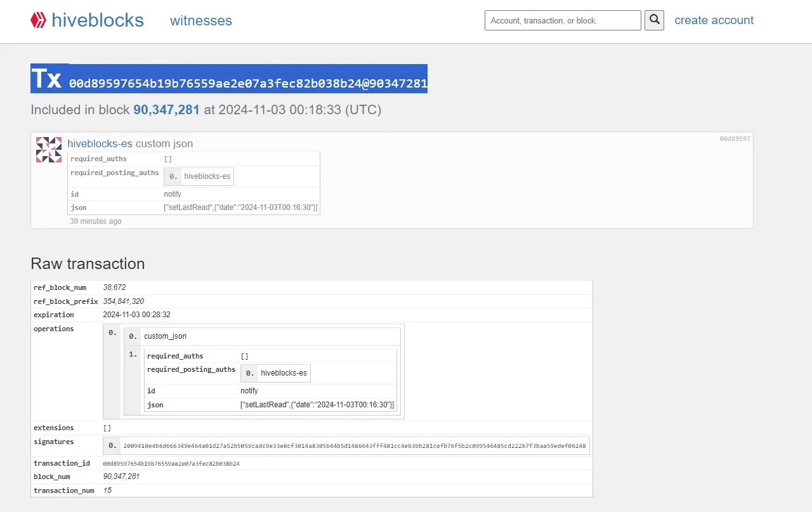Click the custom_json operation name in operations
Viewport: 812px width, 512px height.
165,336
